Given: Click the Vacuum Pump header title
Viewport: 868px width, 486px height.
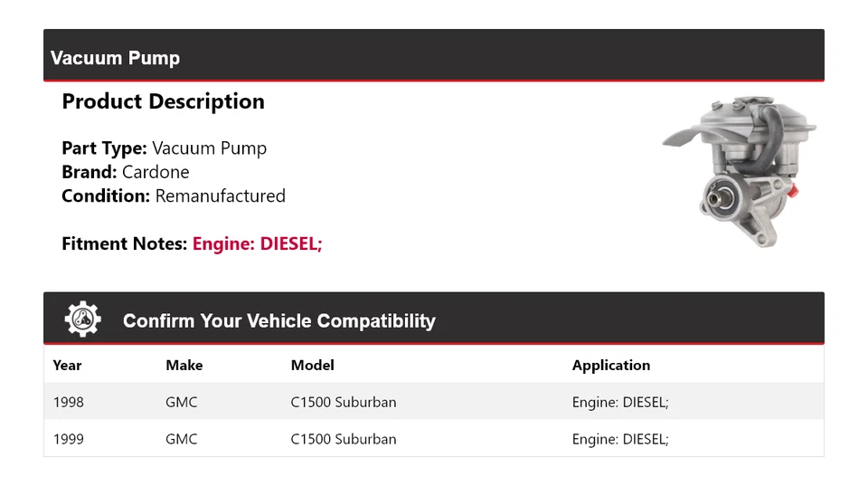Looking at the screenshot, I should (x=115, y=58).
